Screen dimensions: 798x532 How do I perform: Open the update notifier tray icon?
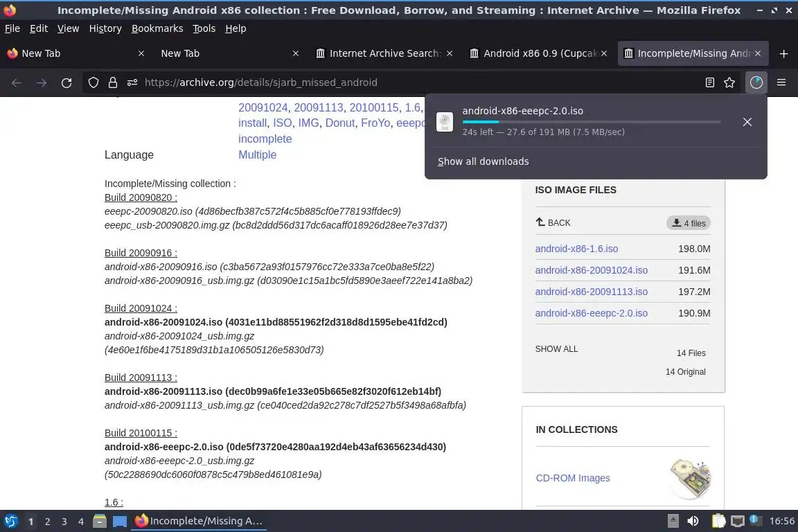pos(756,520)
